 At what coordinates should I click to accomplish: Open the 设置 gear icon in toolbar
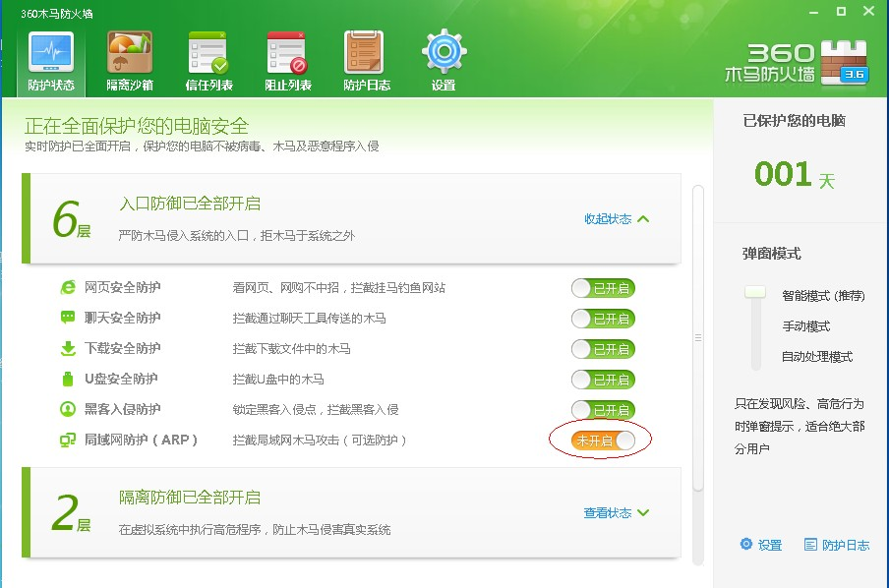pos(444,51)
